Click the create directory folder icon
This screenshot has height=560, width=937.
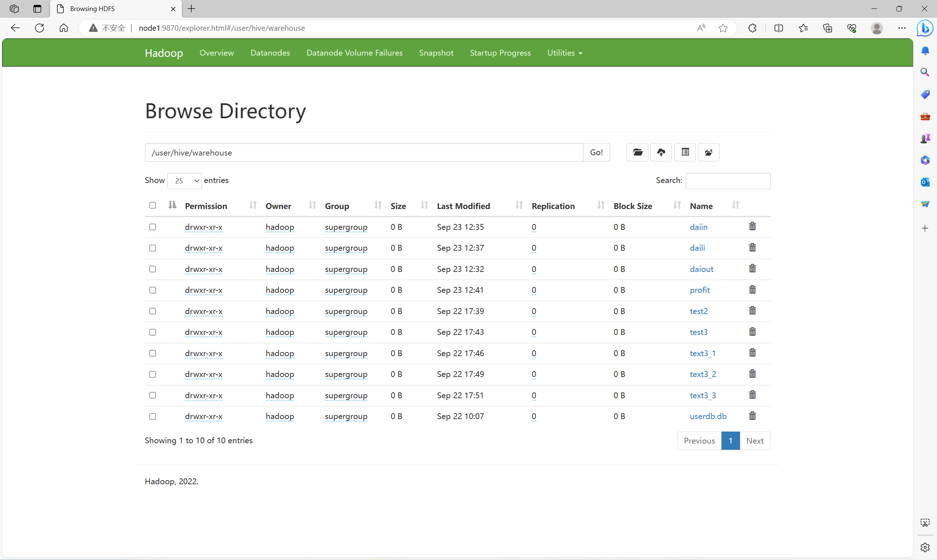pyautogui.click(x=637, y=152)
